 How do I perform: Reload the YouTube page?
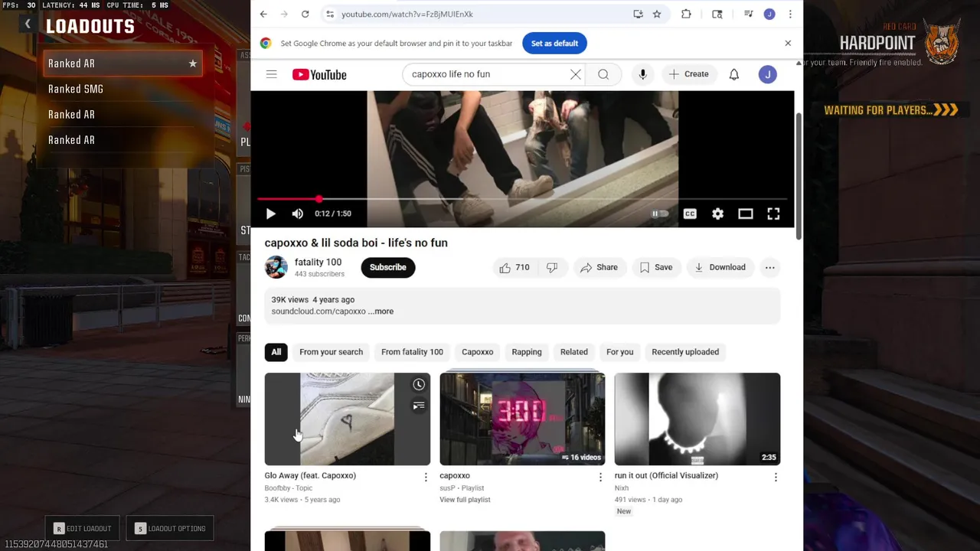(x=305, y=14)
